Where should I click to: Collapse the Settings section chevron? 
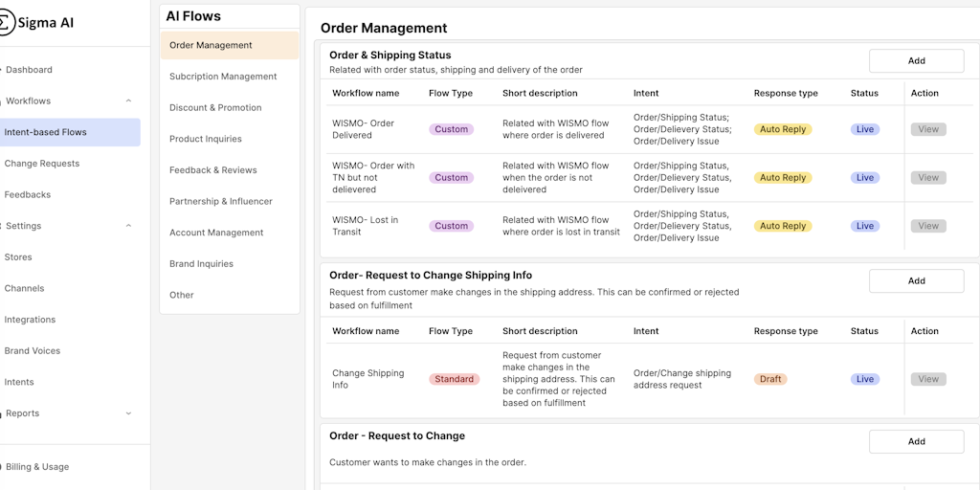pos(128,226)
